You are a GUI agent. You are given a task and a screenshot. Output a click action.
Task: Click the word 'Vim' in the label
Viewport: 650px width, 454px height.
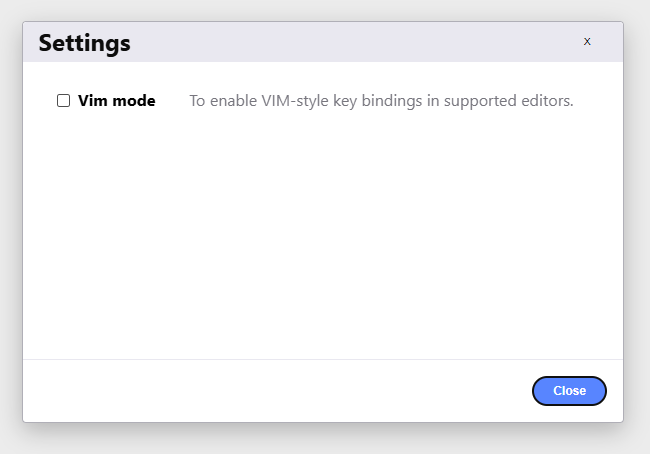(x=93, y=101)
